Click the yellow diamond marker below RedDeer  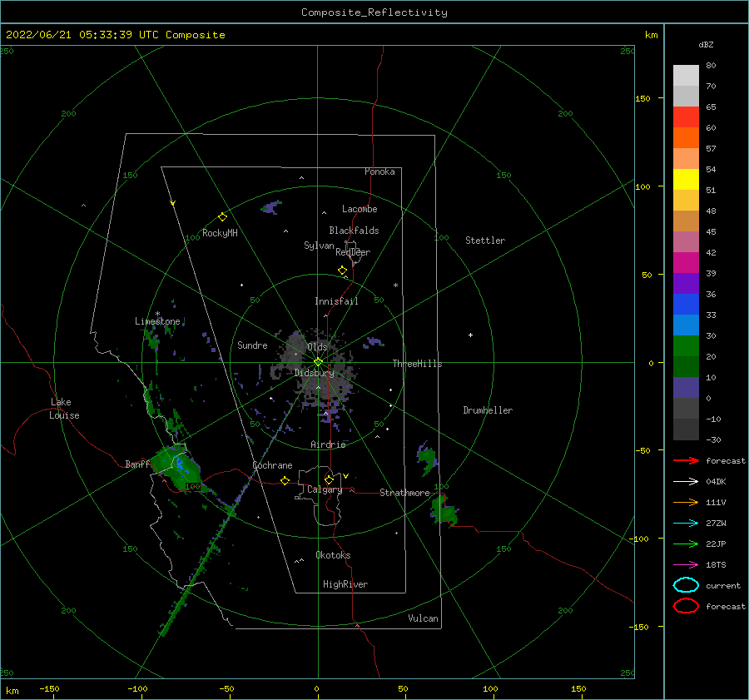click(343, 271)
